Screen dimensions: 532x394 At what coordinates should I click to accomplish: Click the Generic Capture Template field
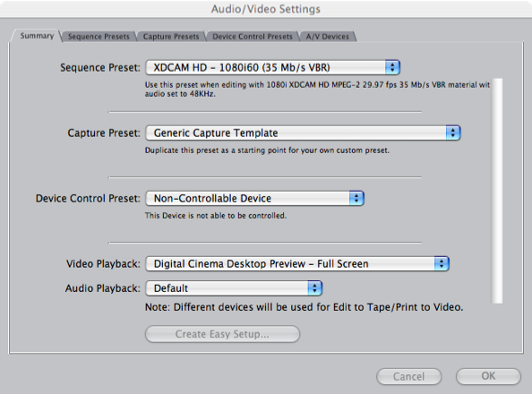(x=303, y=133)
